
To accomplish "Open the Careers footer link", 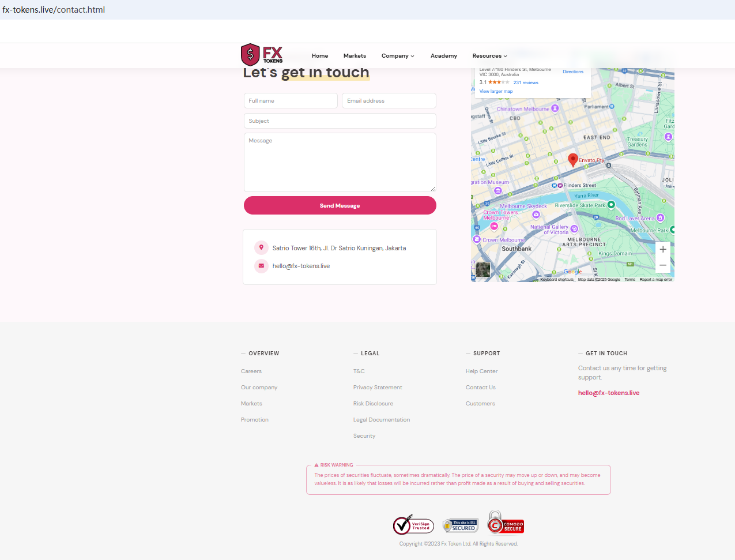I will click(251, 371).
